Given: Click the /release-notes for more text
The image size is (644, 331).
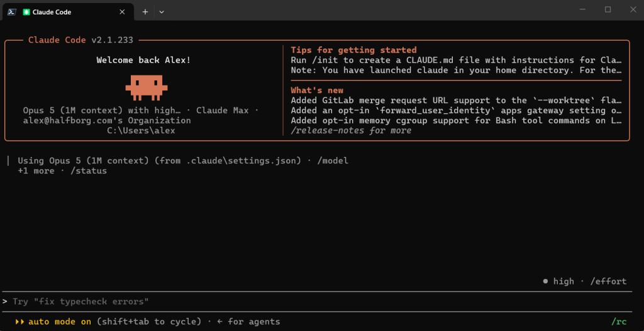Looking at the screenshot, I should pos(351,131).
